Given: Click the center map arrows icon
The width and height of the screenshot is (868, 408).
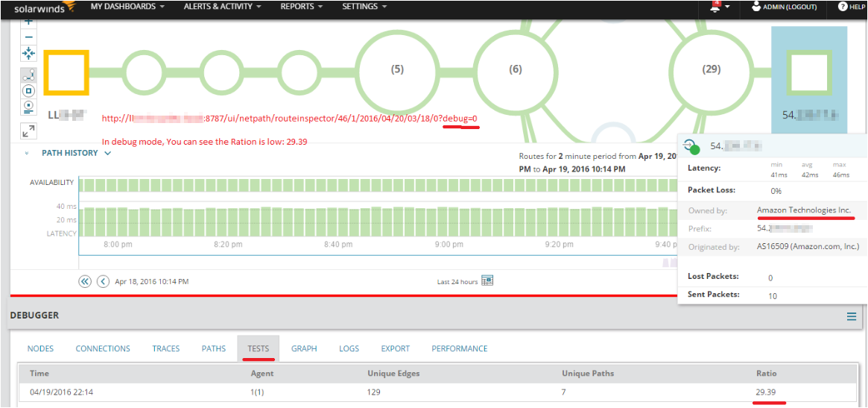Looking at the screenshot, I should pyautogui.click(x=29, y=53).
